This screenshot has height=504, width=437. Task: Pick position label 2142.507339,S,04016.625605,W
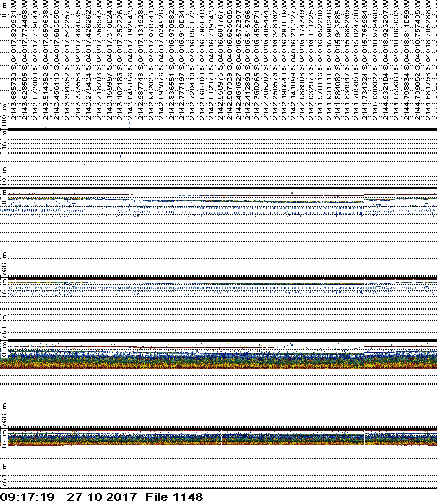pyautogui.click(x=229, y=60)
